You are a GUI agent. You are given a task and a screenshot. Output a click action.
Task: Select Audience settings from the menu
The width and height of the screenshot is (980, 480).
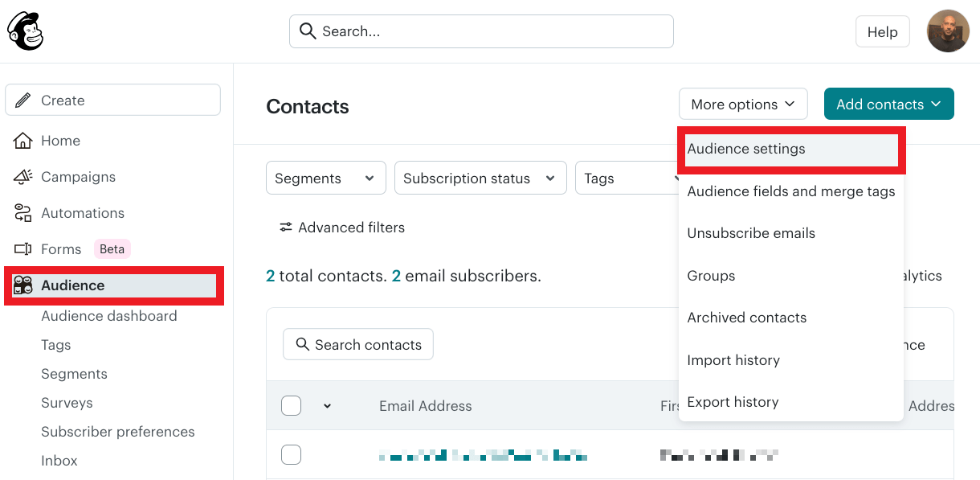(x=746, y=149)
